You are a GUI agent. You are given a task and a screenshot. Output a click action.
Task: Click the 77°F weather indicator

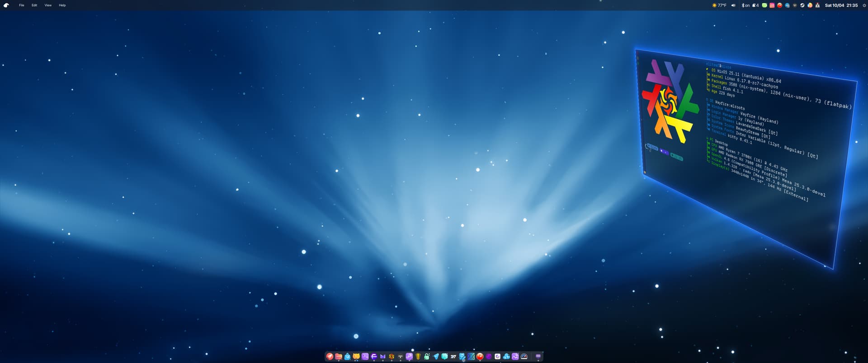(719, 5)
